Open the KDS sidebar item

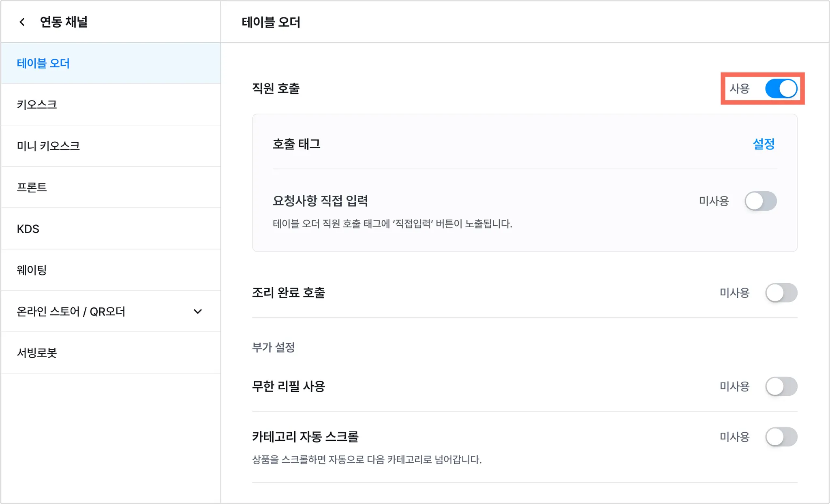tap(28, 229)
